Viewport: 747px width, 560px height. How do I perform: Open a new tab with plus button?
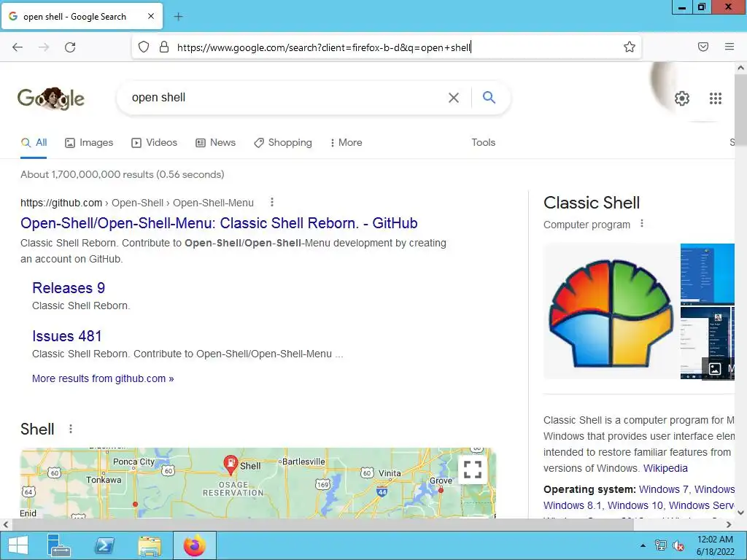pyautogui.click(x=178, y=17)
